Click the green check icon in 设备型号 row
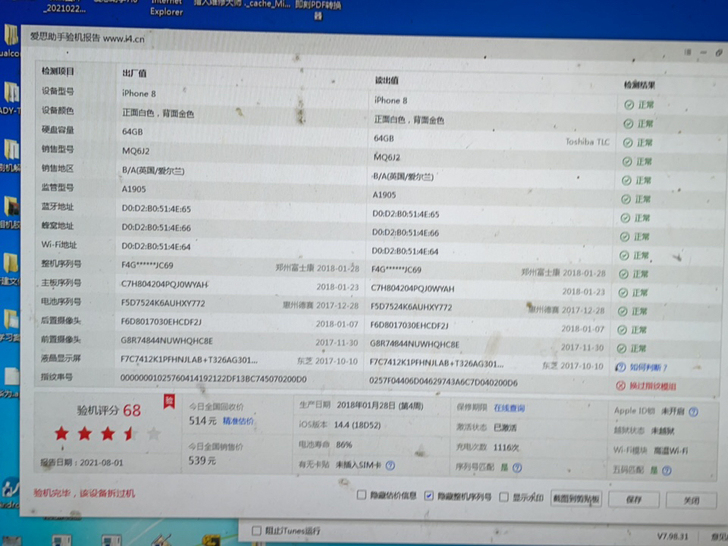728x546 pixels. coord(629,105)
